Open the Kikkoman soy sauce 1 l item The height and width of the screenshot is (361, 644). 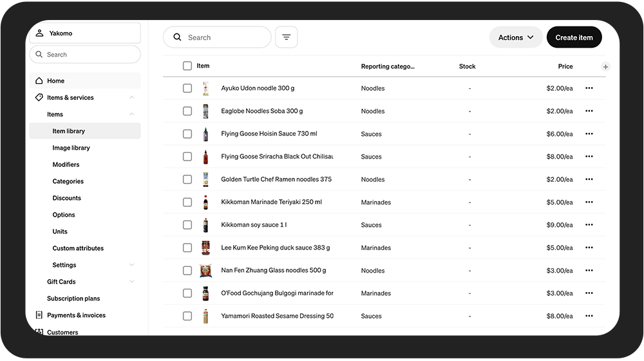[254, 224]
